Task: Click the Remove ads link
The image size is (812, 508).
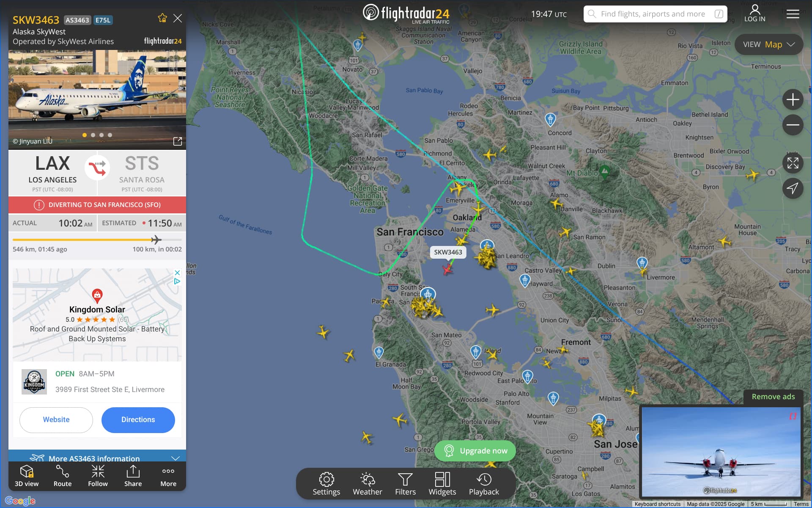Action: (x=773, y=397)
